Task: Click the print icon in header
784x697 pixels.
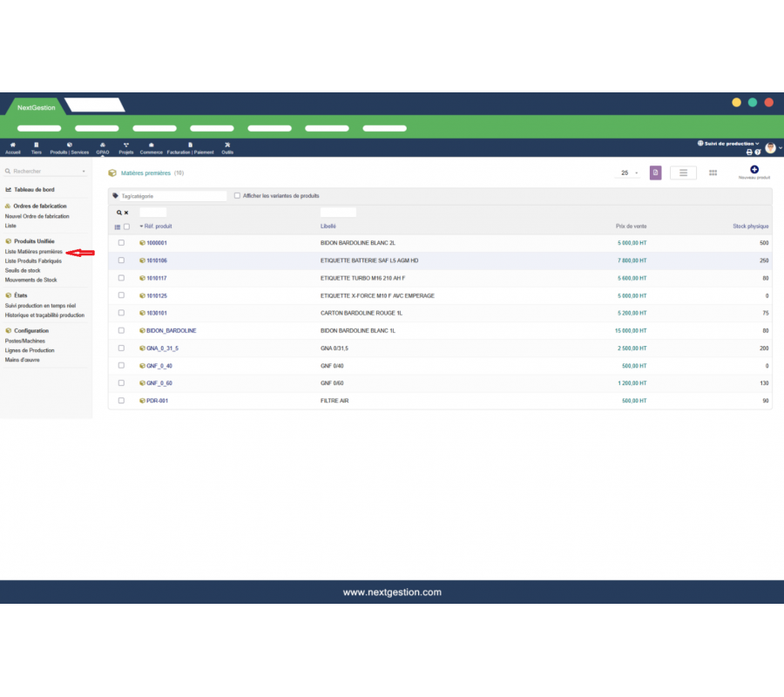Action: pyautogui.click(x=749, y=152)
